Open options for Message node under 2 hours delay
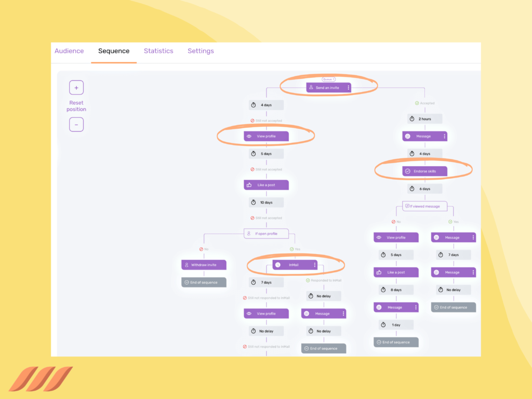 pos(444,137)
